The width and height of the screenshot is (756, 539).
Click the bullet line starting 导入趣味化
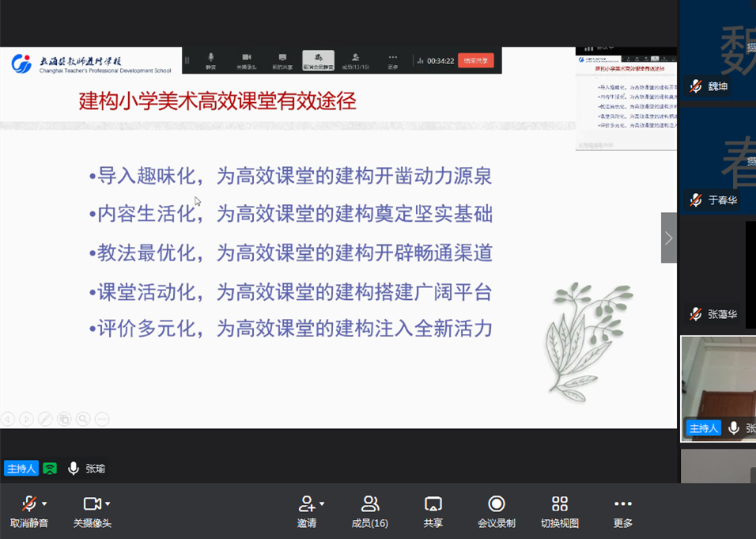tap(291, 177)
